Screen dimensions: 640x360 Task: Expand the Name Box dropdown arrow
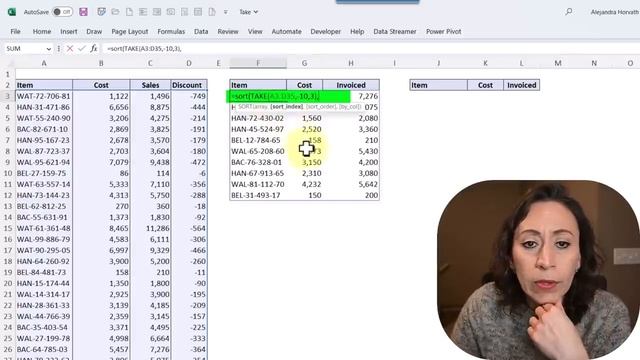(x=49, y=49)
